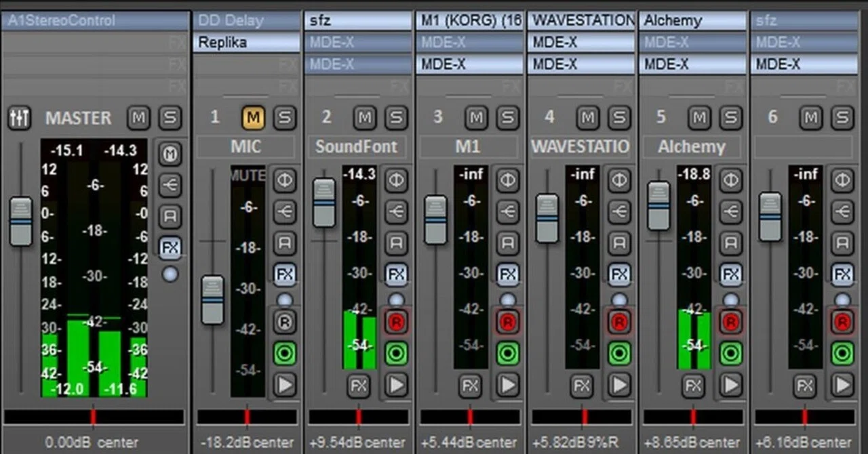Invert phase on the MIC track
Image resolution: width=868 pixels, height=454 pixels.
[285, 180]
